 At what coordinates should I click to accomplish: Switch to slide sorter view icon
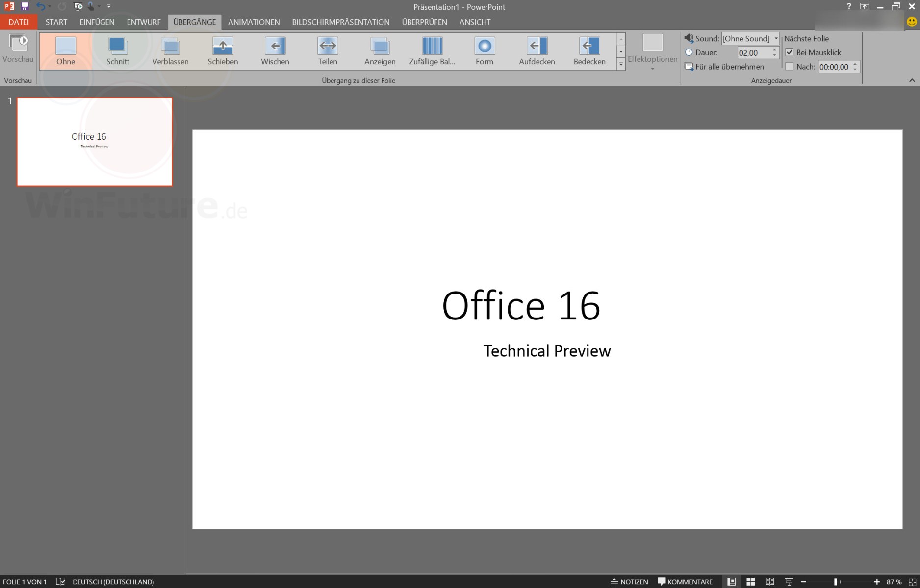750,582
